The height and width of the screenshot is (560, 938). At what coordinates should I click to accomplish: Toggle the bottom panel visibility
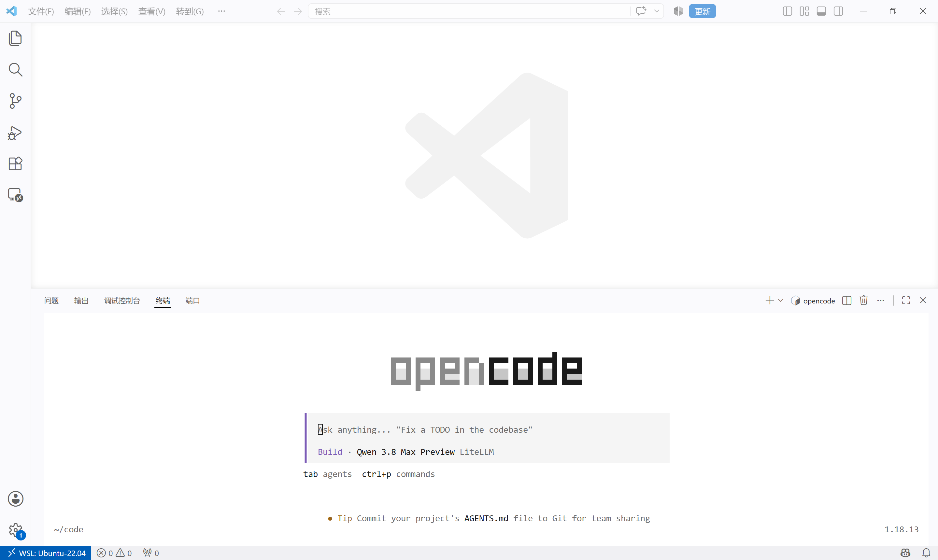click(821, 11)
